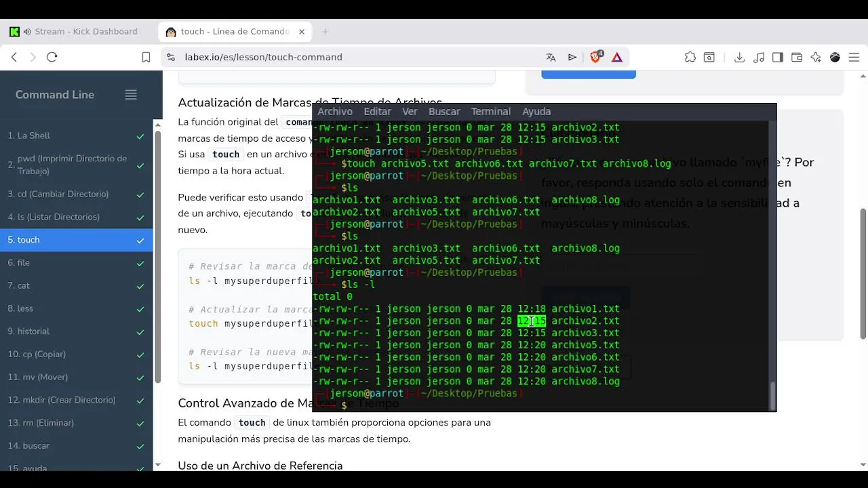Open lesson 6. file
The height and width of the screenshot is (488, 868).
click(x=76, y=263)
